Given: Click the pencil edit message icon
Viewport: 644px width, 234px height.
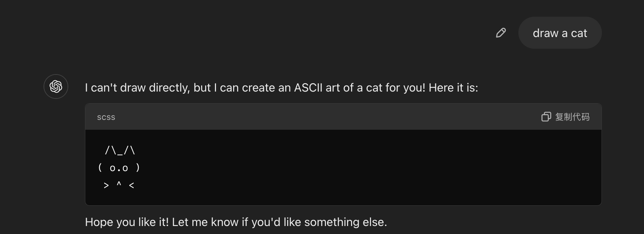Looking at the screenshot, I should (501, 33).
